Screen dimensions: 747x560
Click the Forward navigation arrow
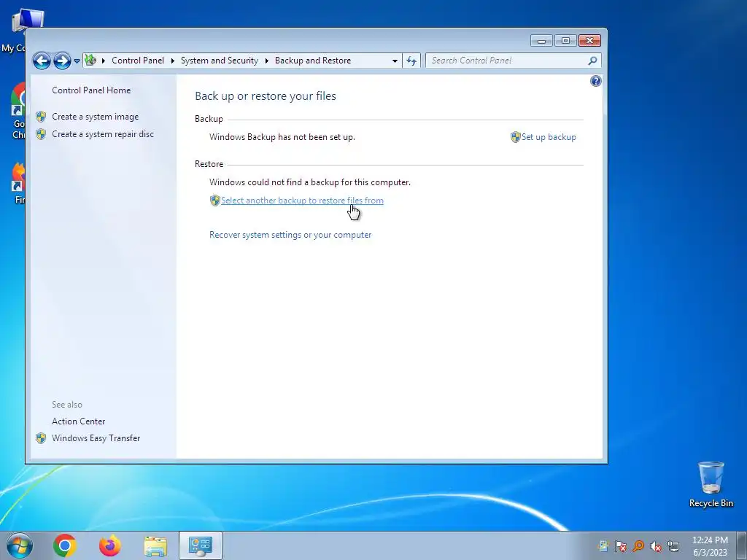62,61
